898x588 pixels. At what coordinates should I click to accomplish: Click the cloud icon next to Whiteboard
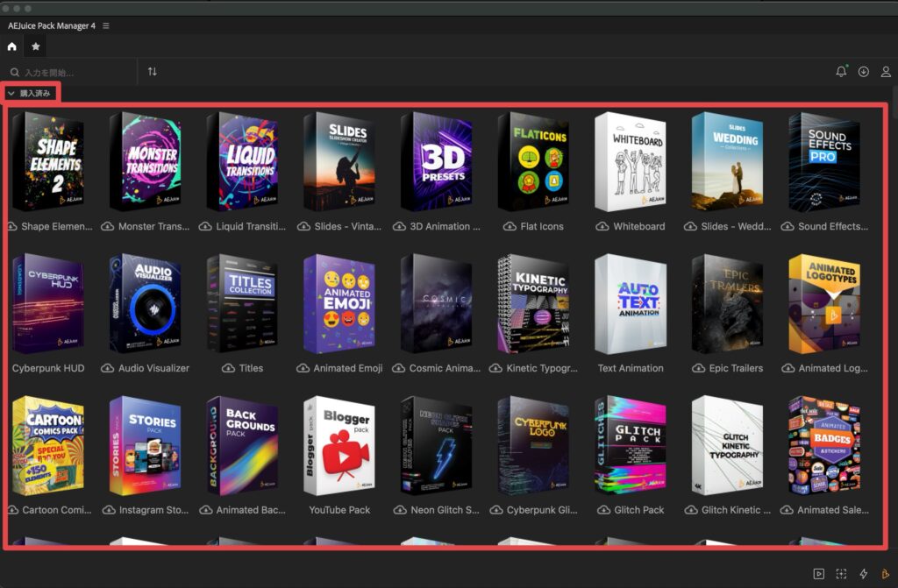pos(602,226)
